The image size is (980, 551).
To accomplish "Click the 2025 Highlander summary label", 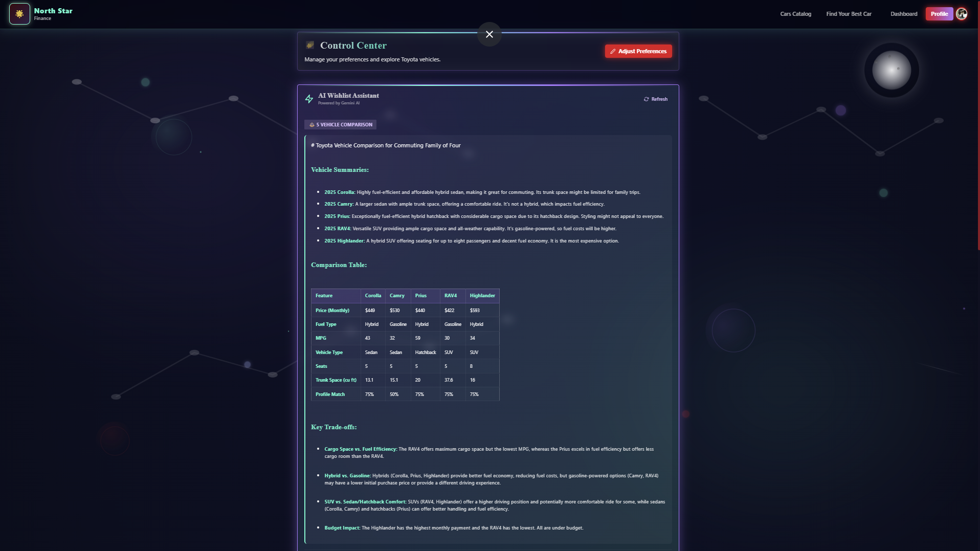I will point(344,241).
